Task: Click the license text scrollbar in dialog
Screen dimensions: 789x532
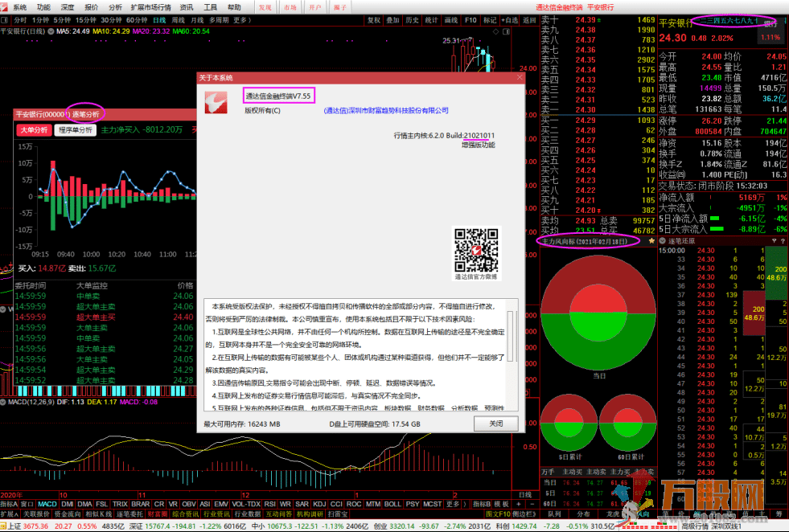Action: click(510, 336)
